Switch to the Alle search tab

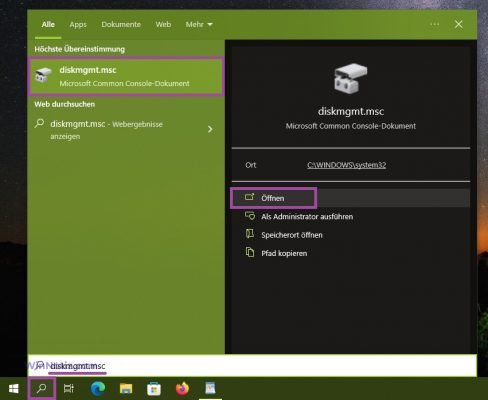48,24
